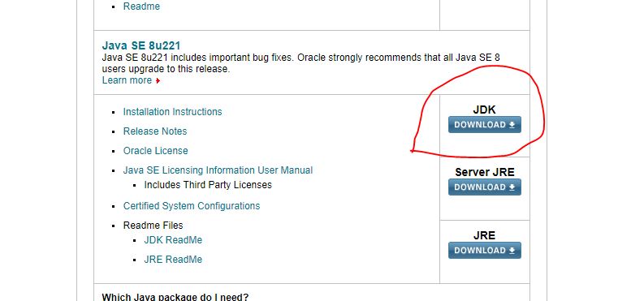Screen dimensions: 644x301
Task: Click the download arrow icon on JRE button
Action: click(512, 250)
